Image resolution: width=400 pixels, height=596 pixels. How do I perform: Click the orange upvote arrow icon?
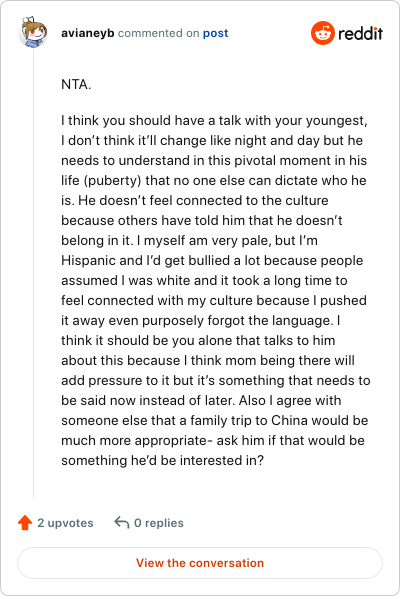pos(25,523)
